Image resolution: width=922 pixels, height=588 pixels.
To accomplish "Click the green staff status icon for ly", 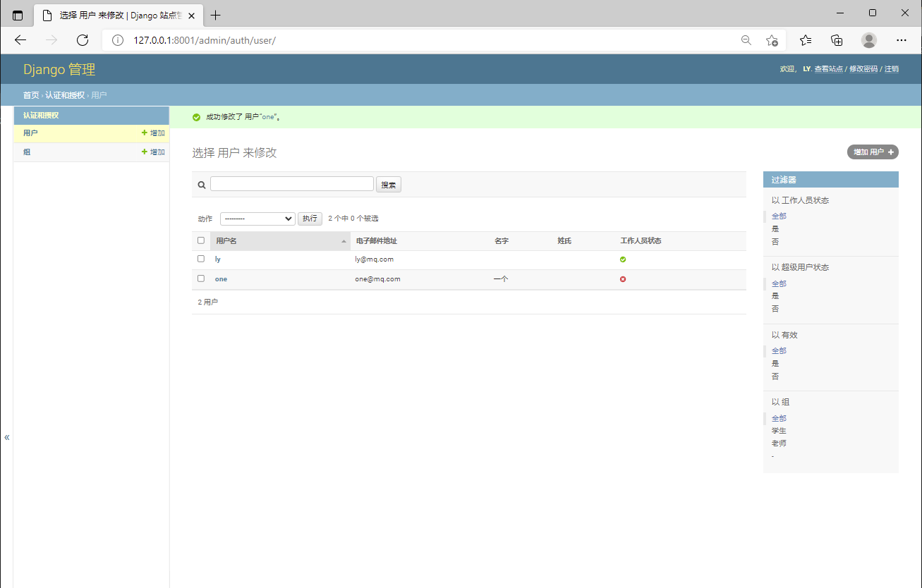I will click(623, 259).
